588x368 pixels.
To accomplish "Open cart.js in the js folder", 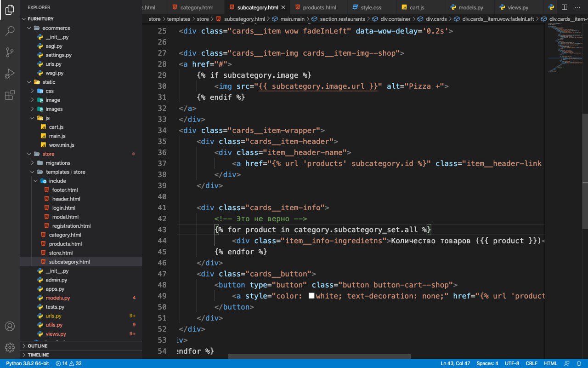I will click(56, 127).
